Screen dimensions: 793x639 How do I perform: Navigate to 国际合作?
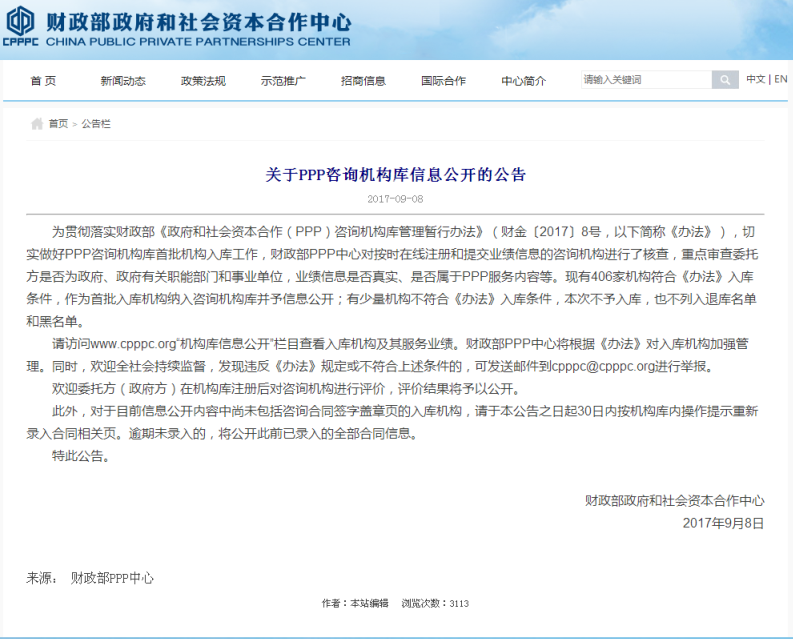443,81
